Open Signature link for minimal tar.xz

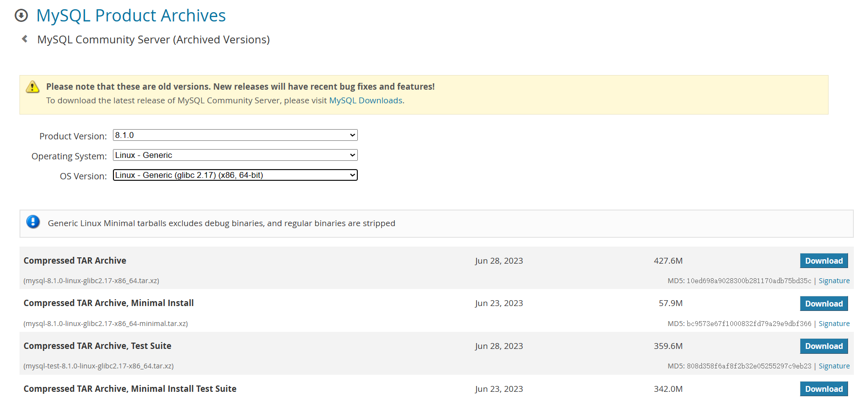pos(834,324)
